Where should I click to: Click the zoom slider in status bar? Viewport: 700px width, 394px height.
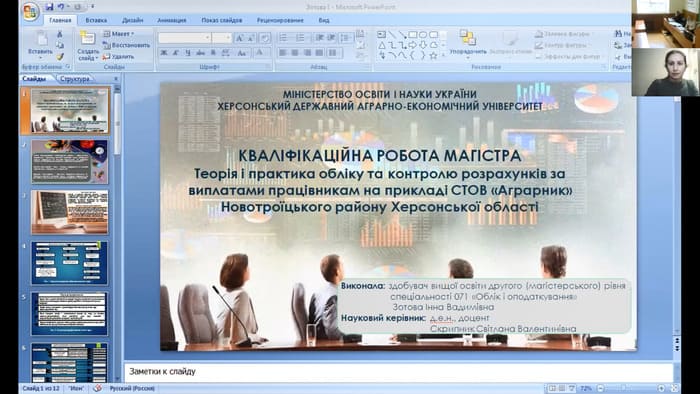pyautogui.click(x=632, y=389)
